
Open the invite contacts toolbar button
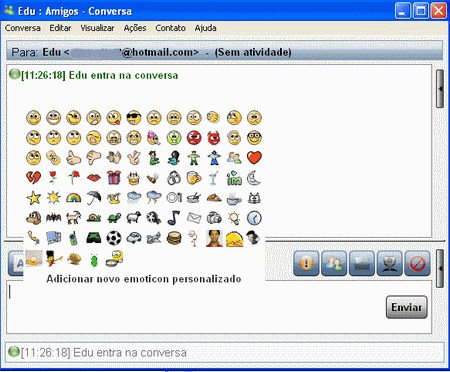334,263
